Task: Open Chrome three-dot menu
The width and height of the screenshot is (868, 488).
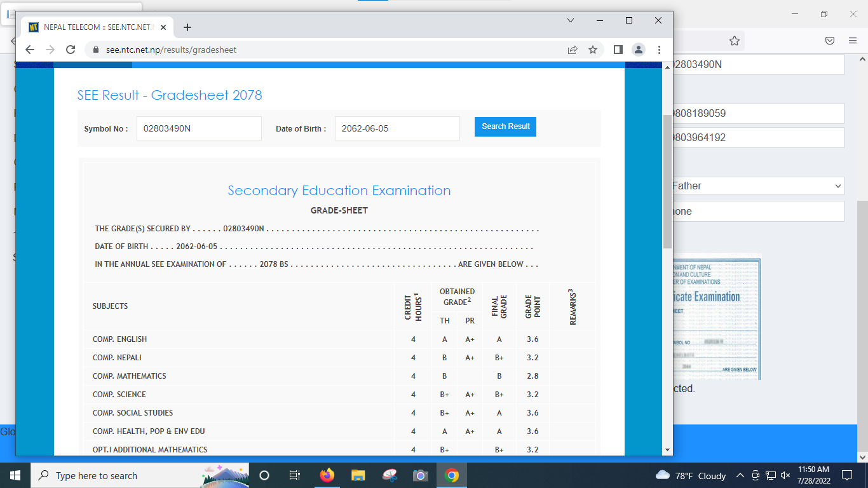Action: (x=659, y=50)
